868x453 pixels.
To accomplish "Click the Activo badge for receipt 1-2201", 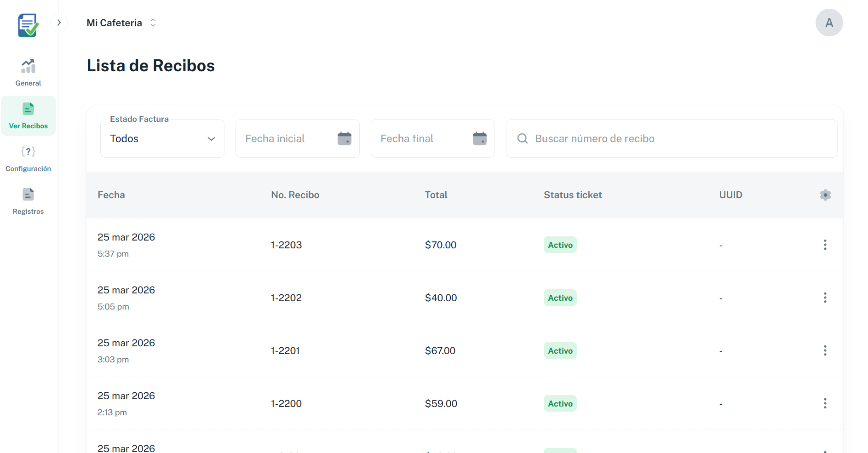I will click(x=560, y=350).
